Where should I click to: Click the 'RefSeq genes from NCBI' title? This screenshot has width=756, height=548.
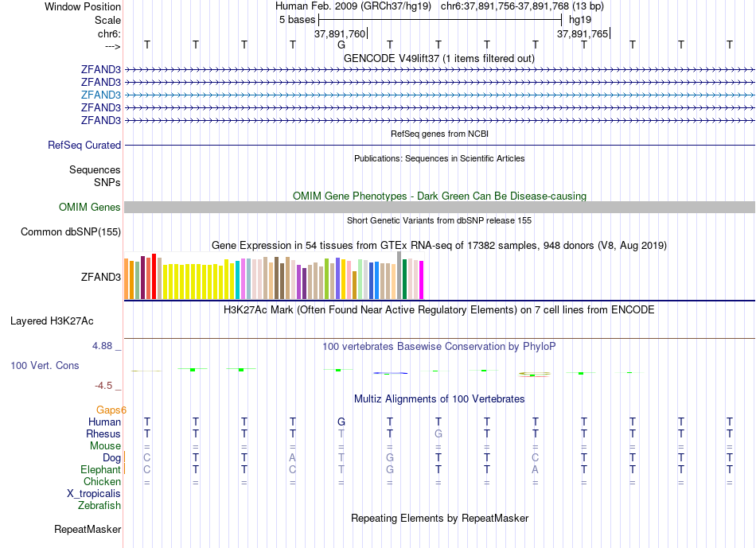[x=439, y=134]
